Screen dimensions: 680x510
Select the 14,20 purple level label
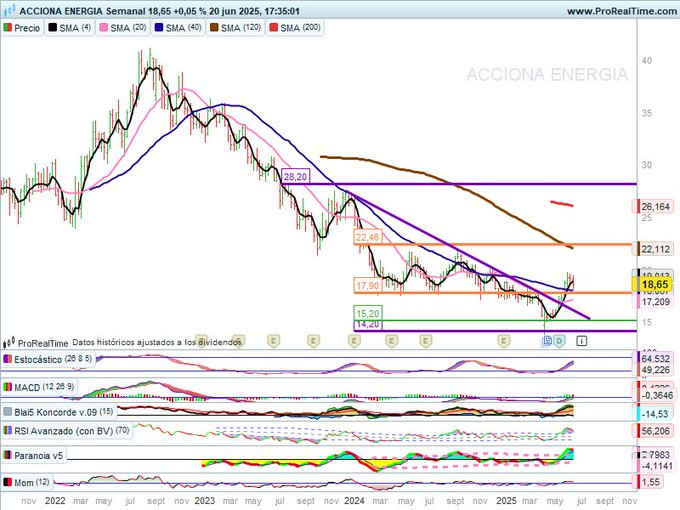[368, 325]
